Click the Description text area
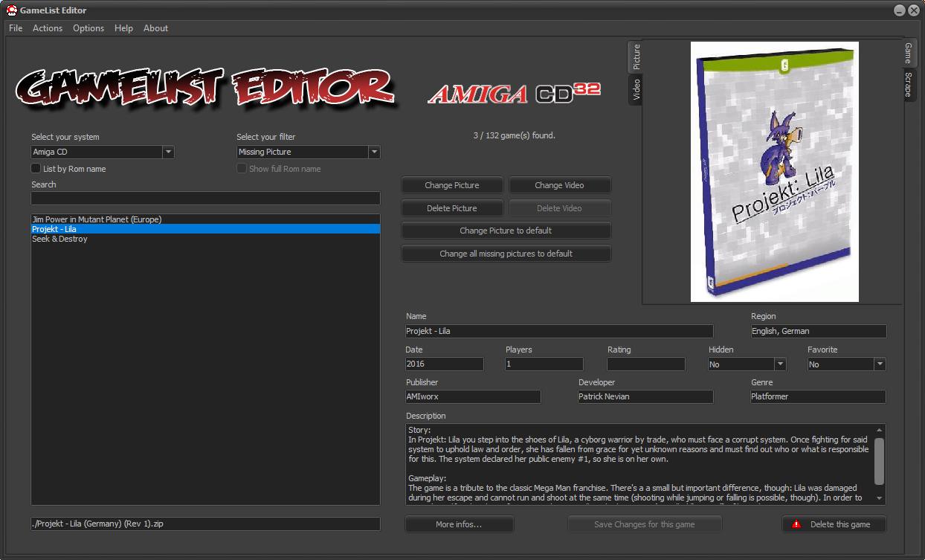Image resolution: width=925 pixels, height=560 pixels. point(639,464)
